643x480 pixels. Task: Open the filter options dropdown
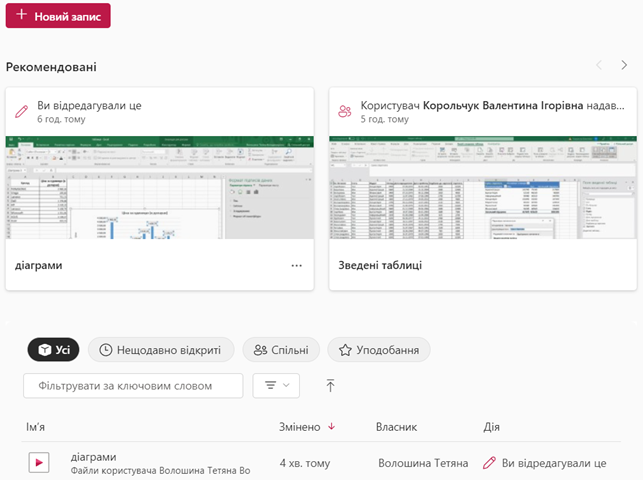[x=277, y=386]
